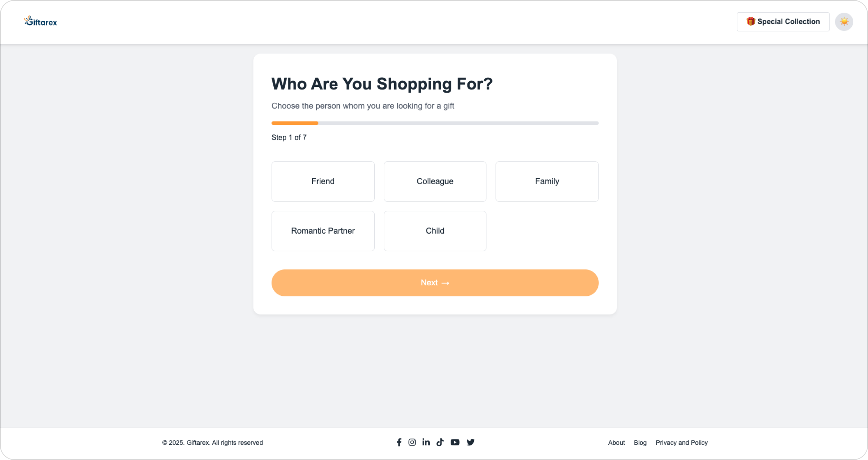Go to the YouTube icon link
This screenshot has width=868, height=460.
[x=455, y=442]
